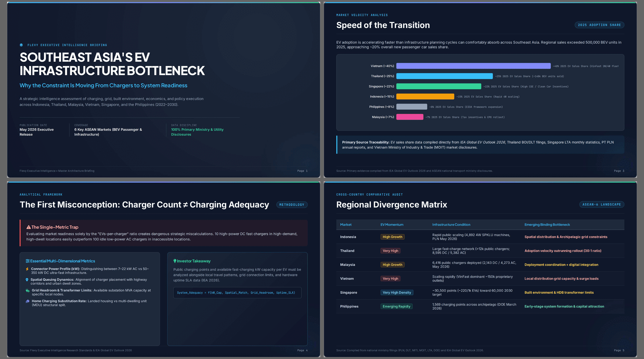
Task: Click the Emerging Binding Bottleneck column header
Action: click(x=547, y=225)
